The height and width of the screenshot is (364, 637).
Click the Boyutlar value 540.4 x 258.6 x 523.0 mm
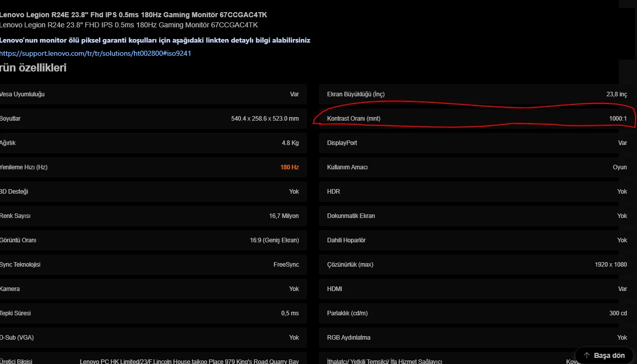coord(265,119)
